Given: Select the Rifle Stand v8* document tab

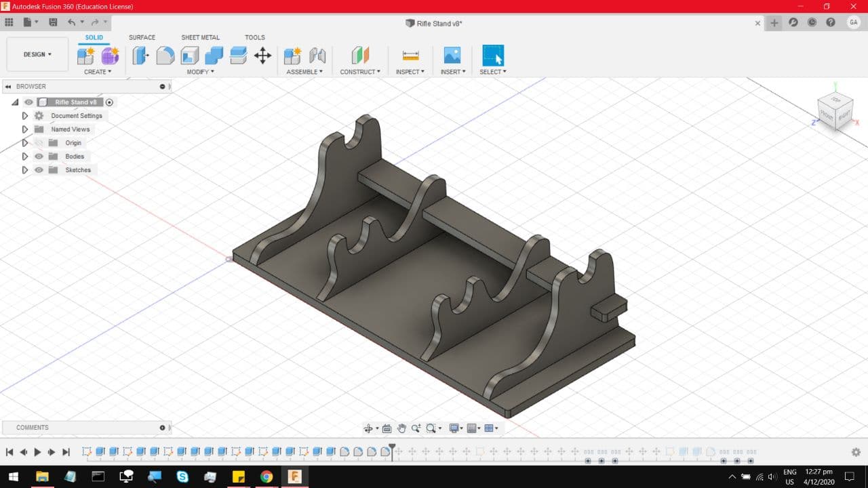Looking at the screenshot, I should pos(434,23).
